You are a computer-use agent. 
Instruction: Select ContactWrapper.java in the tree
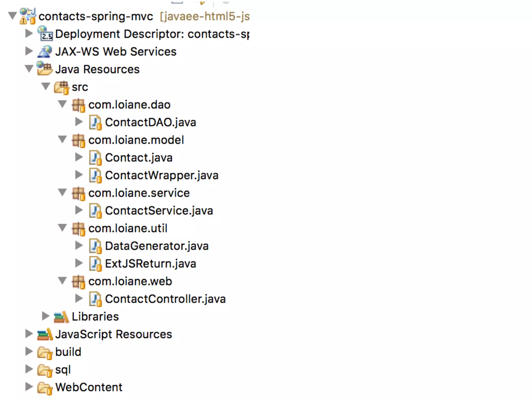tap(161, 175)
